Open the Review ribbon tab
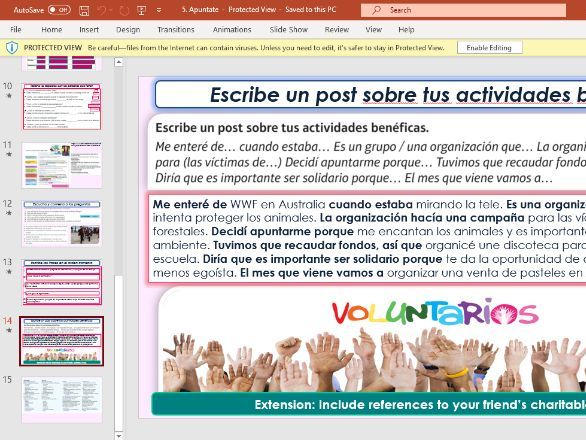The width and height of the screenshot is (586, 440). 336,30
